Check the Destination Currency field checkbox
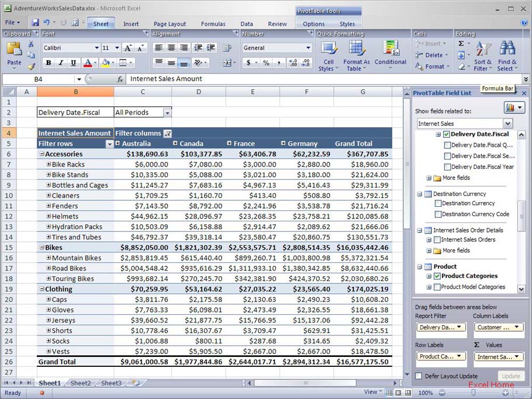Screen dimensions: 532x399 point(438,203)
